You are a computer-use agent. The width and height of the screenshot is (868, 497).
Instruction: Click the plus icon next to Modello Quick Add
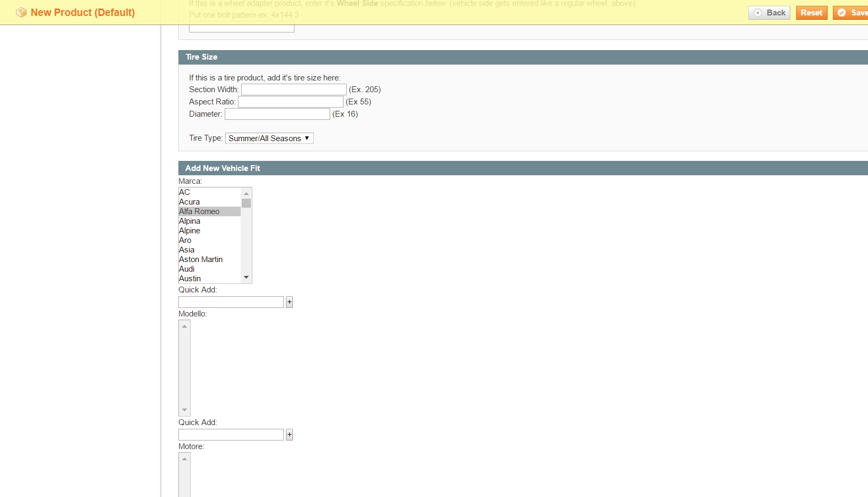pos(289,435)
